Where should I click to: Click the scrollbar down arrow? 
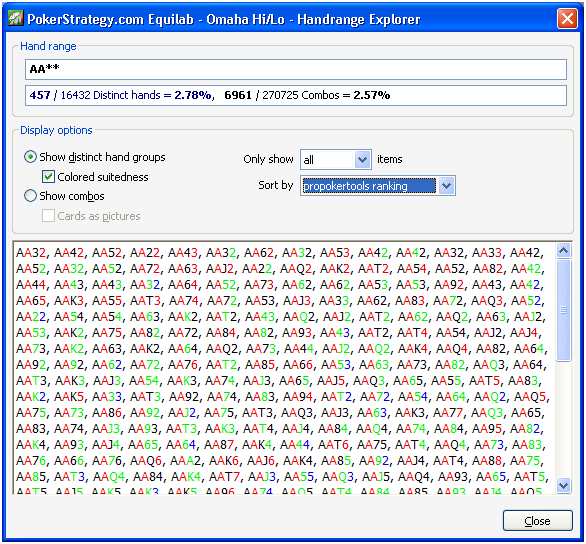point(563,485)
